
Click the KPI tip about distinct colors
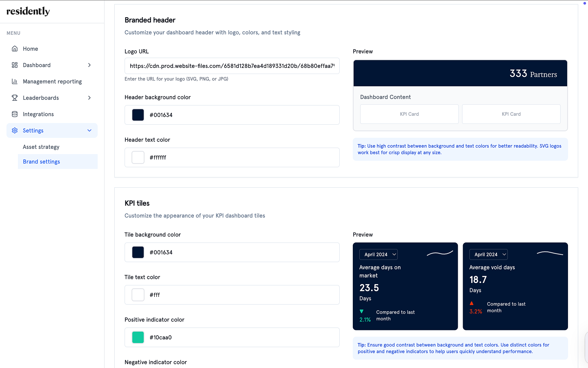[460, 348]
